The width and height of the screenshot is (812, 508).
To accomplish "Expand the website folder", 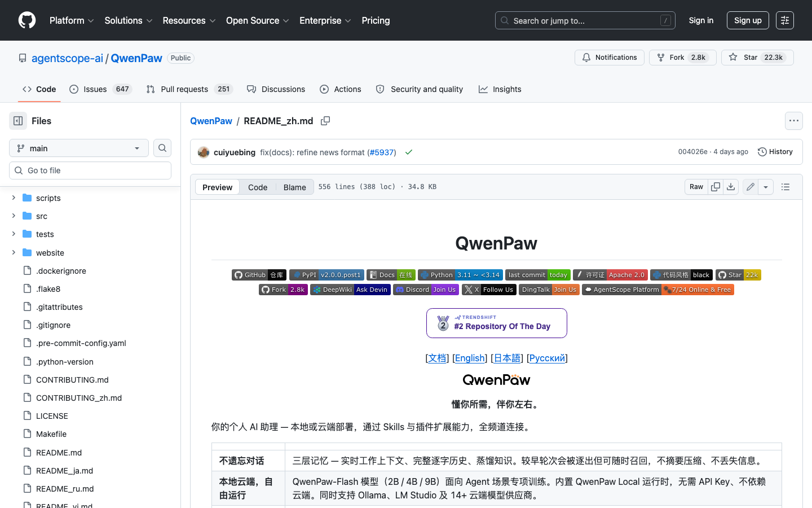I will pos(14,252).
